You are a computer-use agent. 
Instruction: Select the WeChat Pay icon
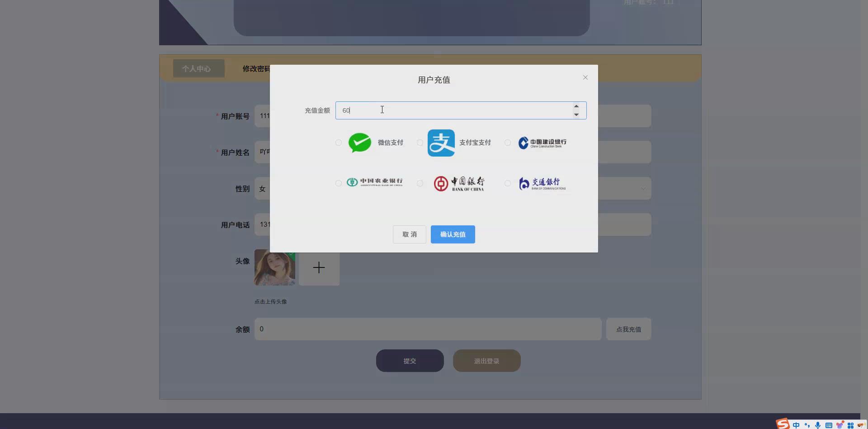point(359,143)
